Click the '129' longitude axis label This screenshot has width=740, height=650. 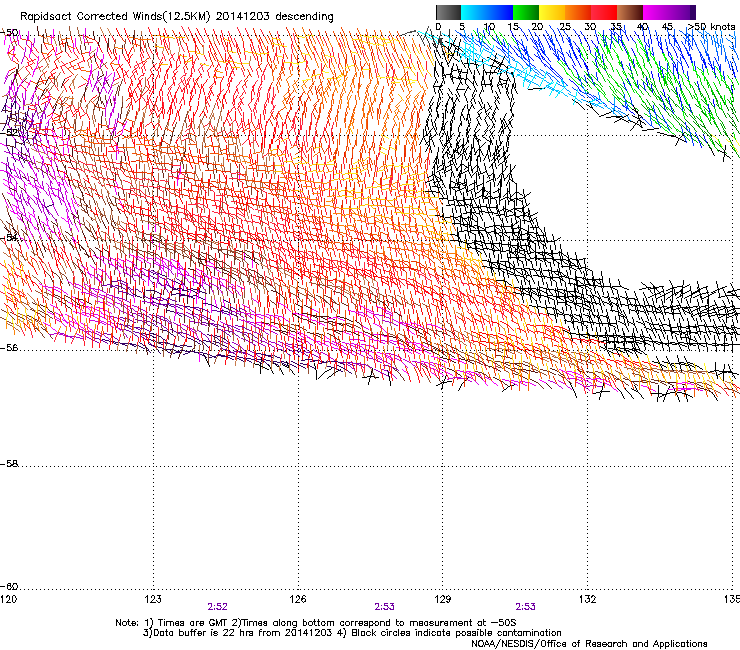(x=443, y=599)
